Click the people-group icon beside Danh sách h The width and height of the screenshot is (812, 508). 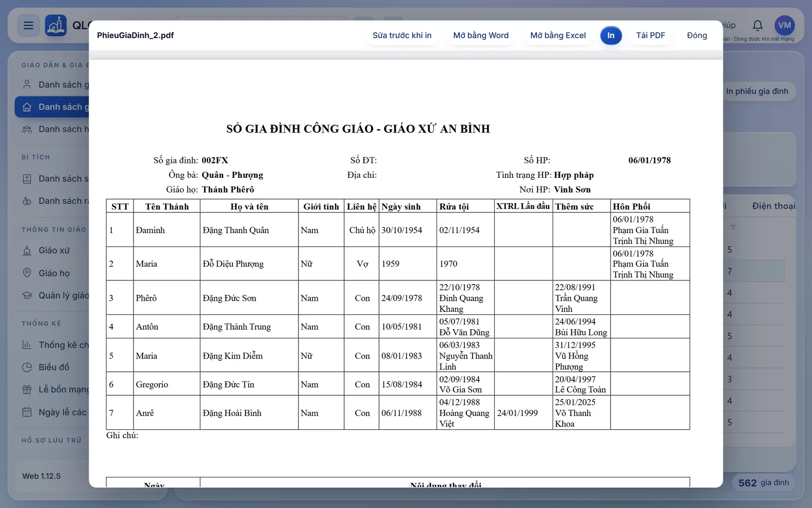point(27,130)
